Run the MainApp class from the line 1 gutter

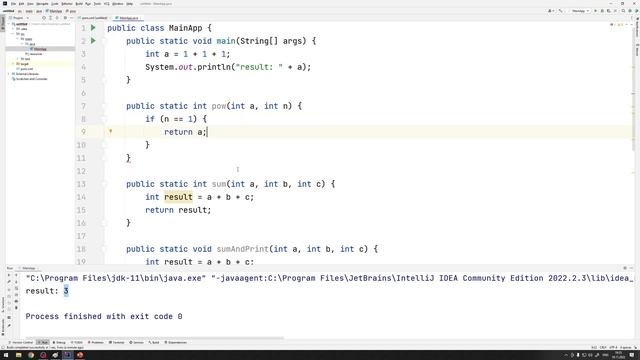[93, 28]
